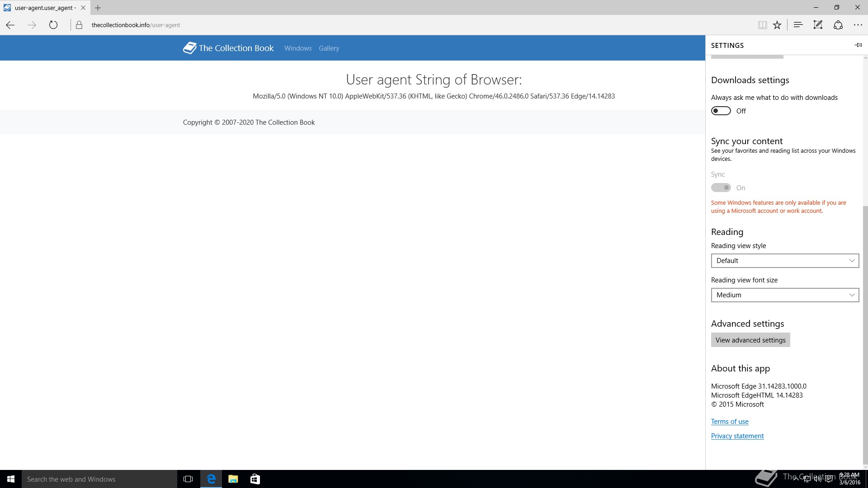Image resolution: width=868 pixels, height=488 pixels.
Task: Click the Search the web and Windows box
Action: tap(99, 479)
